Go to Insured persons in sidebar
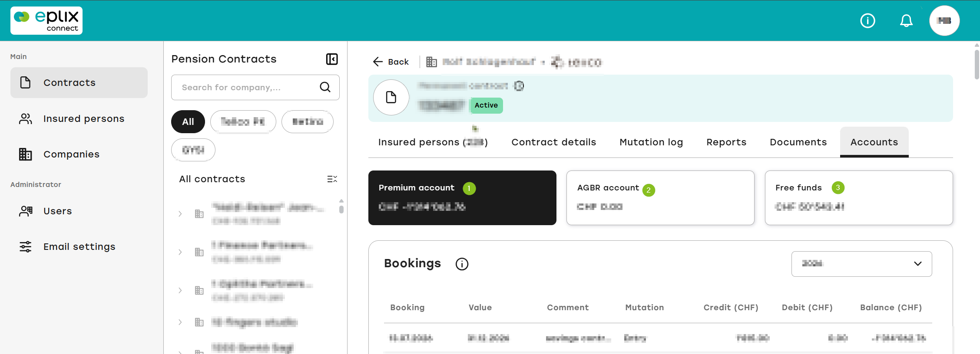The width and height of the screenshot is (980, 354). pos(79,118)
